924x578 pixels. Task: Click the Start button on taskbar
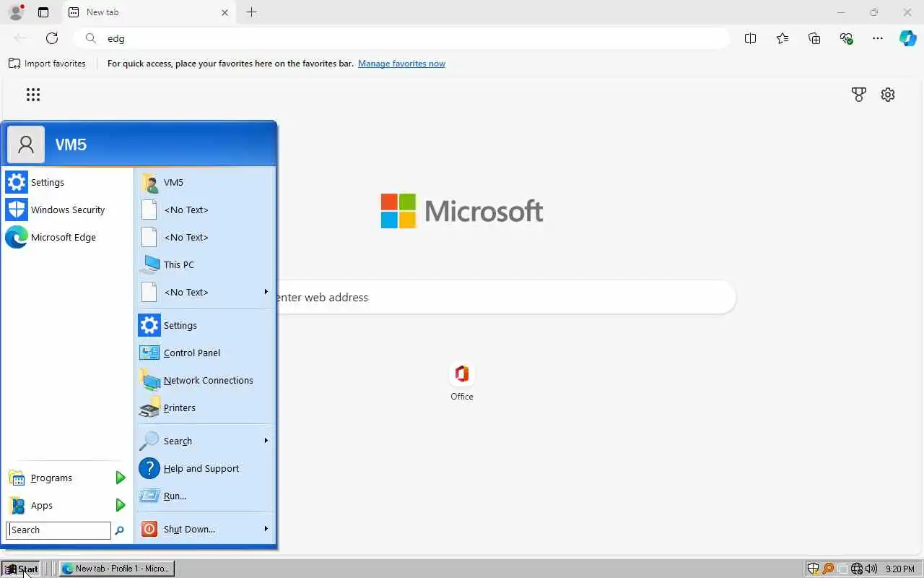coord(22,569)
